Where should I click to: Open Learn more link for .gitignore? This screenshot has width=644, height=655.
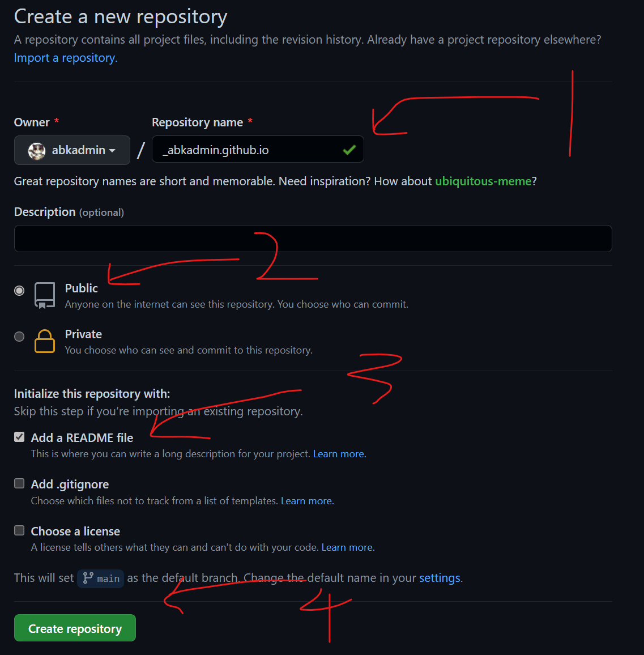click(x=308, y=501)
